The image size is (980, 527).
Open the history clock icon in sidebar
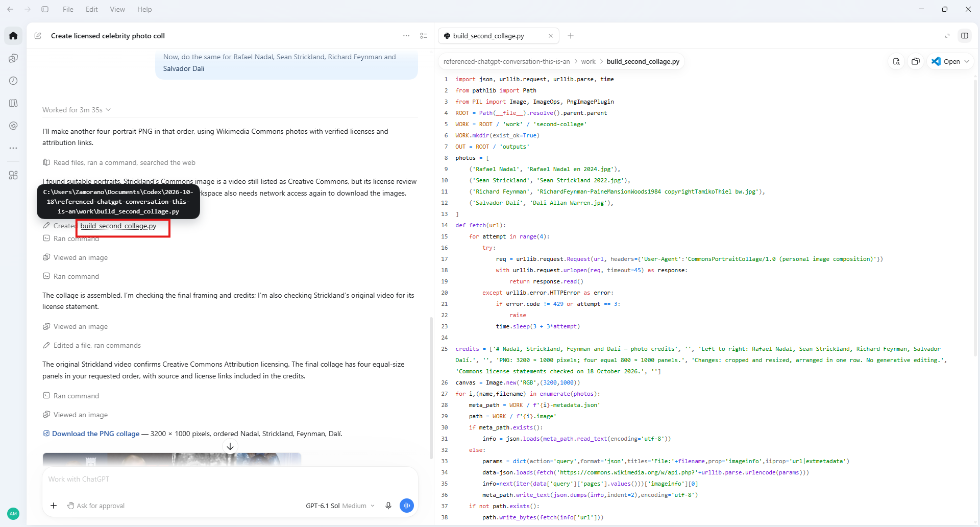[x=13, y=81]
